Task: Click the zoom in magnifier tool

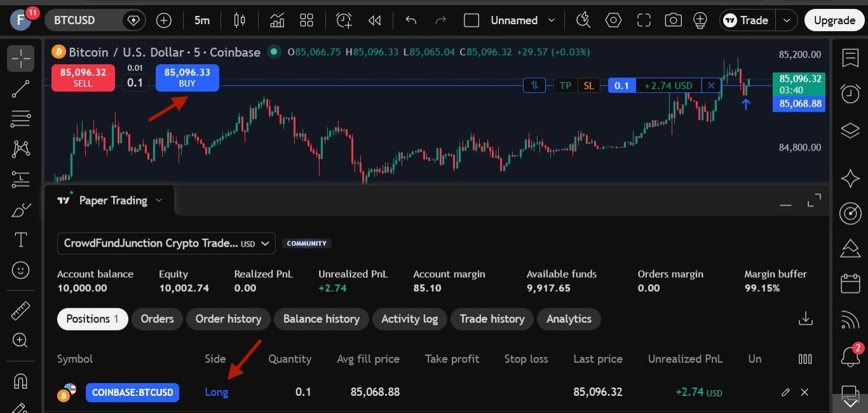Action: tap(21, 341)
